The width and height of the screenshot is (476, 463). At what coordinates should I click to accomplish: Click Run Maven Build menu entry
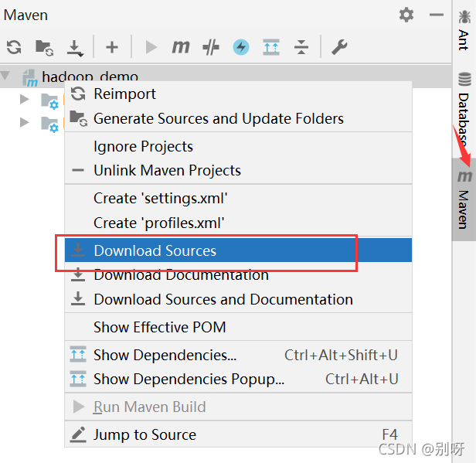[238, 407]
